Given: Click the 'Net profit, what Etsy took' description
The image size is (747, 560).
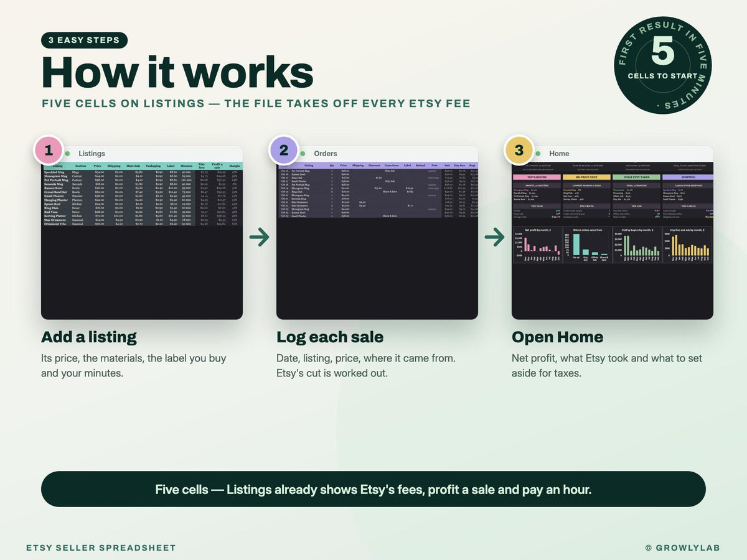Looking at the screenshot, I should (607, 366).
